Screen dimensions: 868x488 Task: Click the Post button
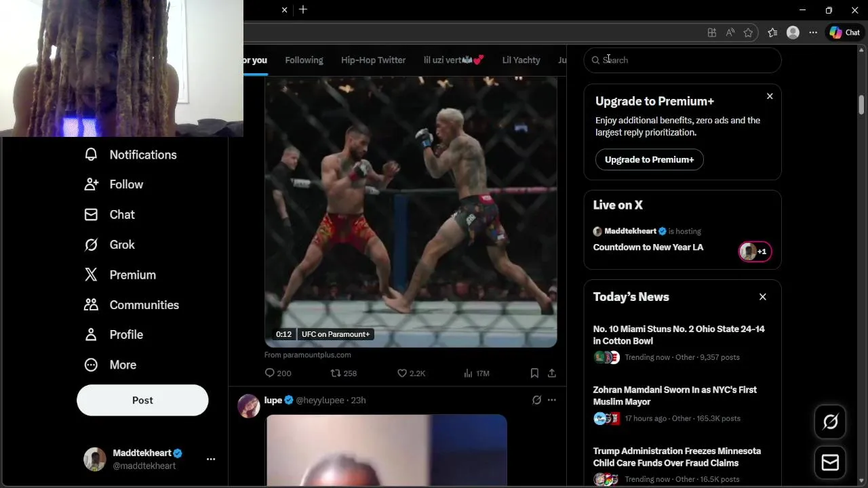tap(142, 400)
